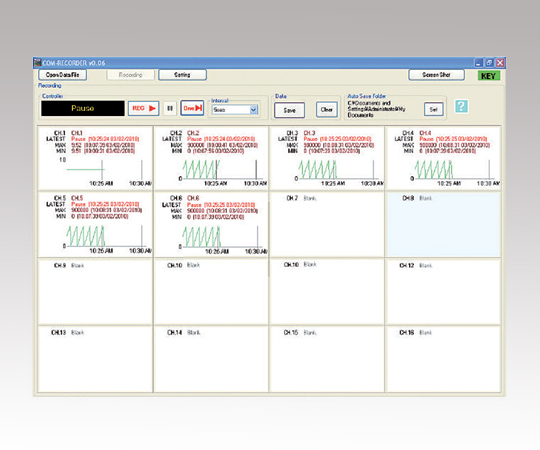Click the COM-RECORDER title bar app icon
Screen dimensions: 540x450
[38, 63]
